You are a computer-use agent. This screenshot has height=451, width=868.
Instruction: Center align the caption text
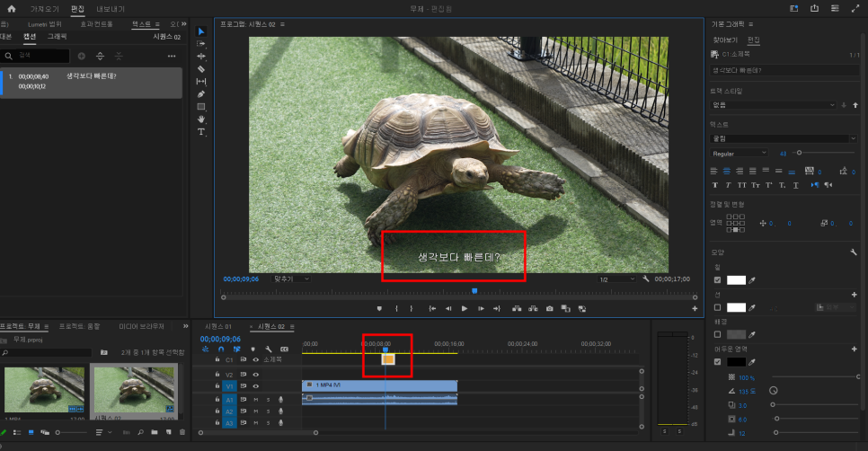pos(727,171)
